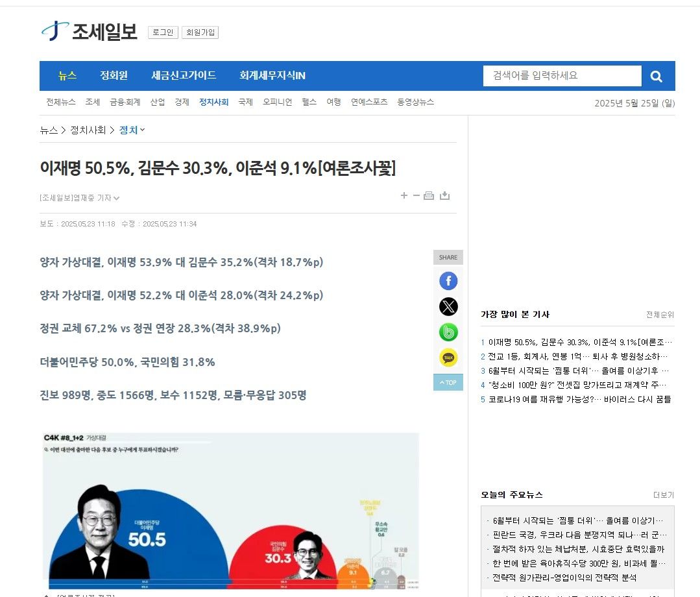Screen dimensions: 700x597
Task: Open the 정회원 main menu
Action: pos(114,75)
